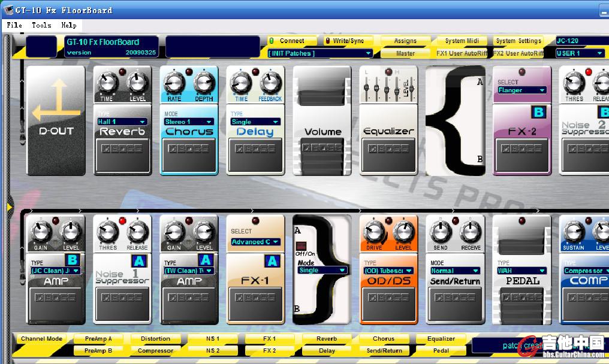Toggle the Connect indicator button
The width and height of the screenshot is (609, 364).
click(292, 41)
